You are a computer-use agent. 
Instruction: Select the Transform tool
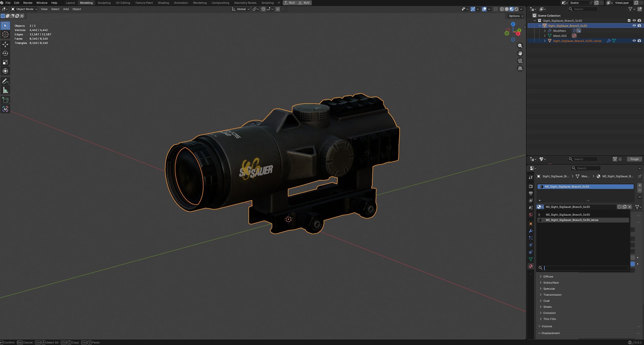(5, 71)
